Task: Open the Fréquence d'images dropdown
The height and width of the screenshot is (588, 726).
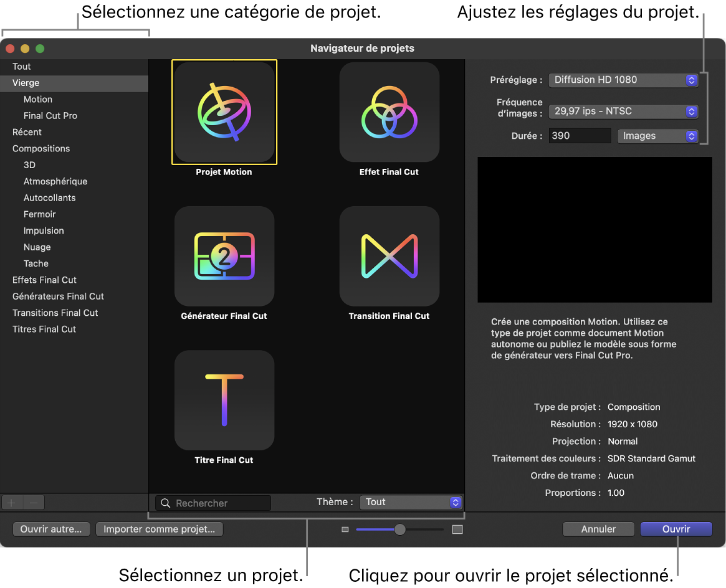Action: tap(623, 111)
